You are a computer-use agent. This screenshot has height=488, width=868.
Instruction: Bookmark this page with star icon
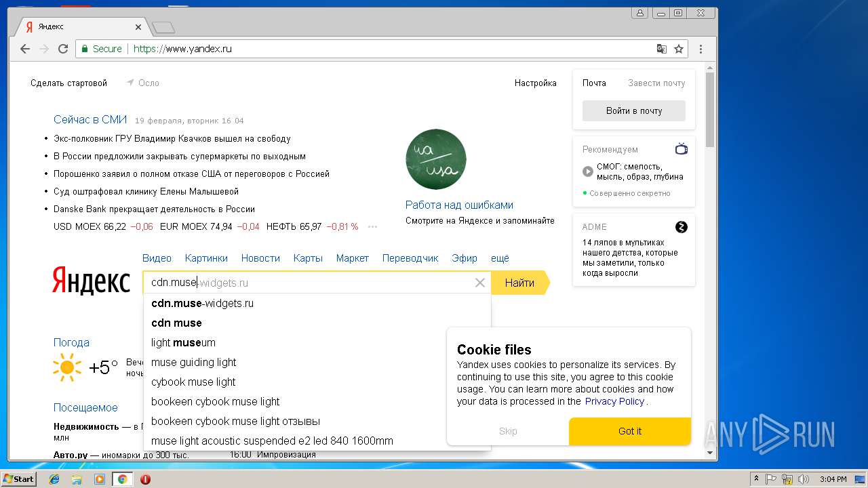[x=679, y=49]
